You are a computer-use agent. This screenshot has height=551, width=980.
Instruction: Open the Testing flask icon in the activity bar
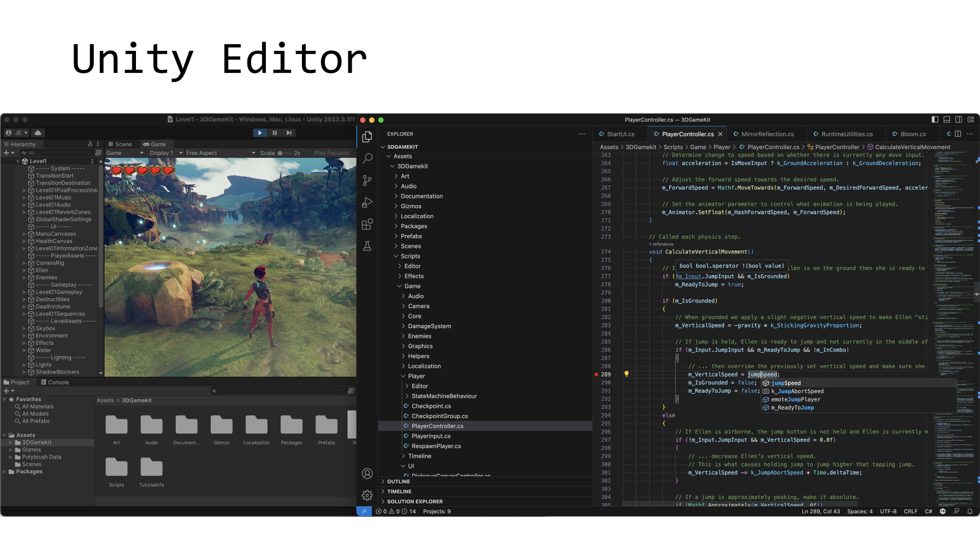pyautogui.click(x=367, y=246)
